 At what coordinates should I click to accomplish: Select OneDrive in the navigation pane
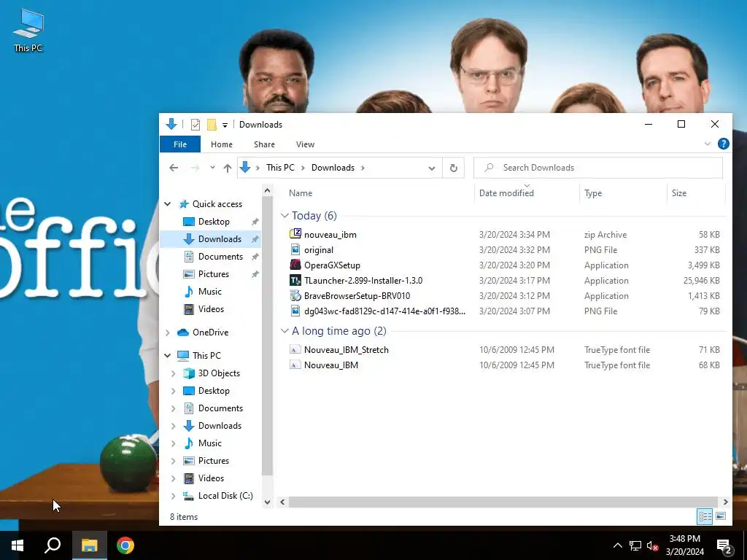click(x=210, y=332)
